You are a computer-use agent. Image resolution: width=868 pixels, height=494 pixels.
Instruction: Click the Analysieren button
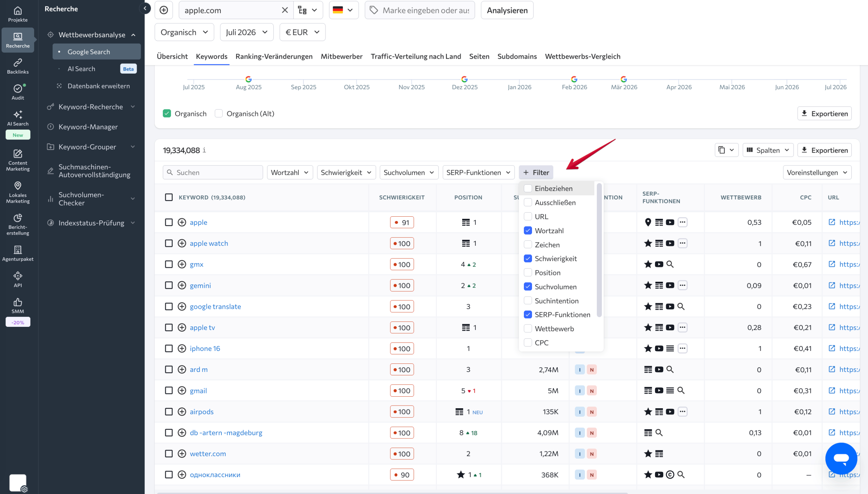(507, 10)
